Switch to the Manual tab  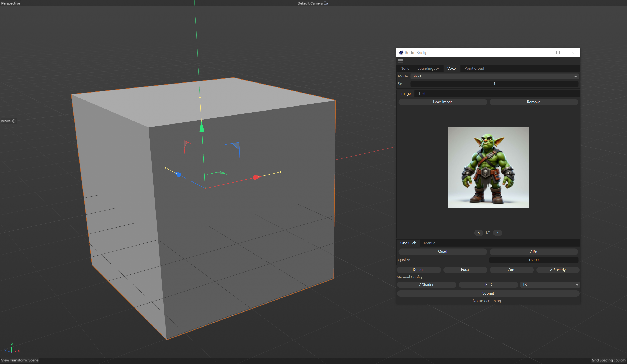[x=430, y=243]
